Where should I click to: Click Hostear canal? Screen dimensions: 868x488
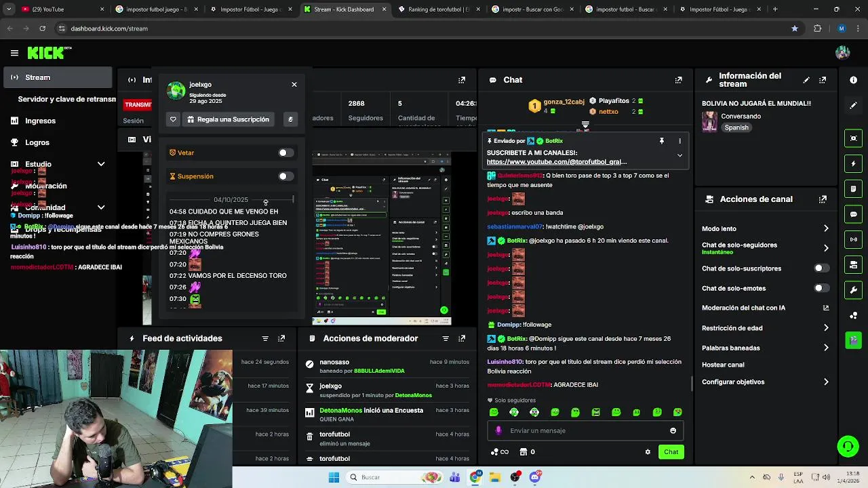tap(723, 365)
